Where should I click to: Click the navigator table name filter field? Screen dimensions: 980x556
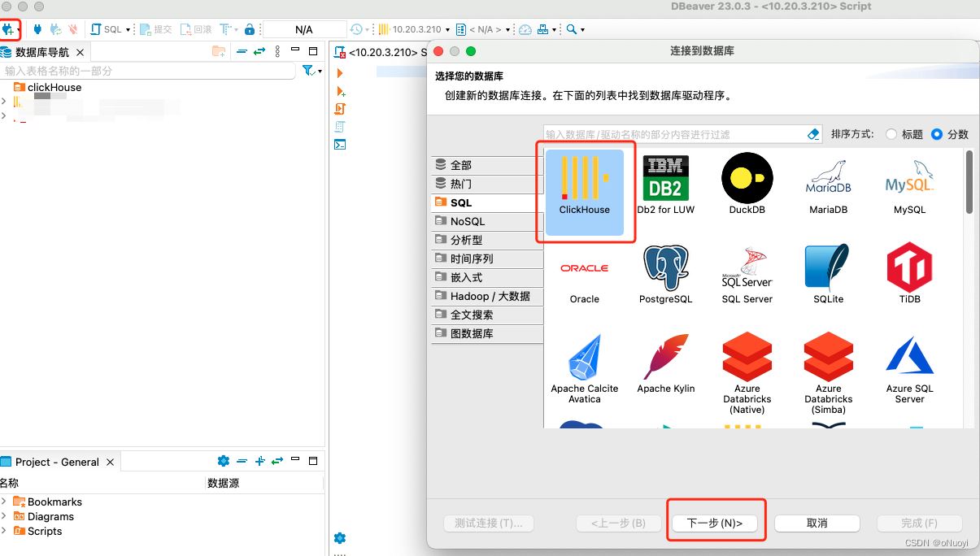coord(147,71)
